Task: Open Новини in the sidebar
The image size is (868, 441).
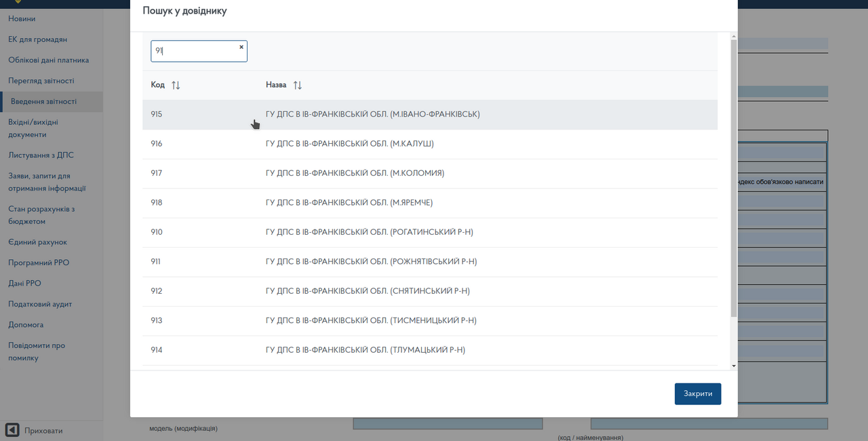Action: pyautogui.click(x=22, y=19)
